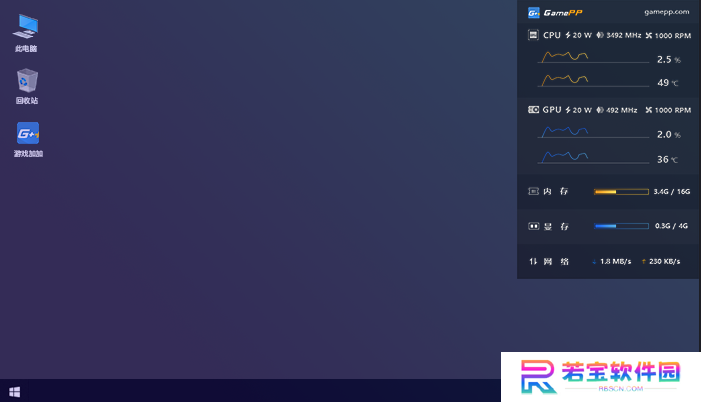The width and height of the screenshot is (701, 402).
Task: Click the CPU 20 W power text
Action: pos(582,35)
